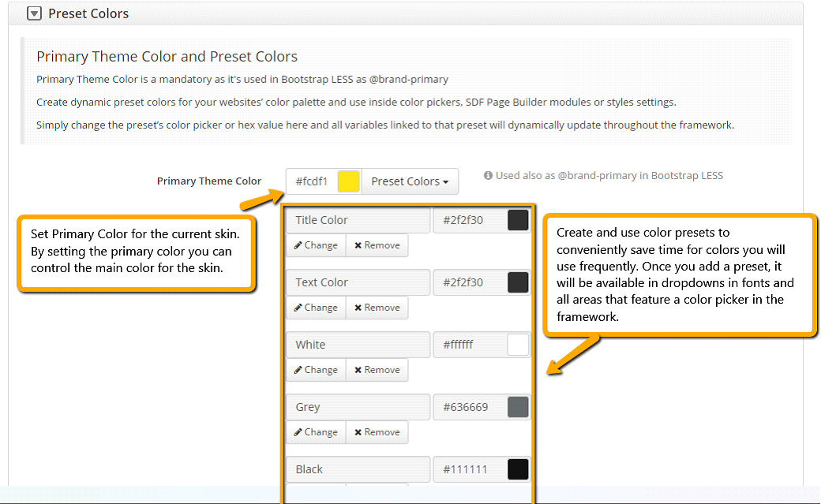The image size is (821, 504).
Task: Collapse the Preset Colors section arrow
Action: coord(34,13)
